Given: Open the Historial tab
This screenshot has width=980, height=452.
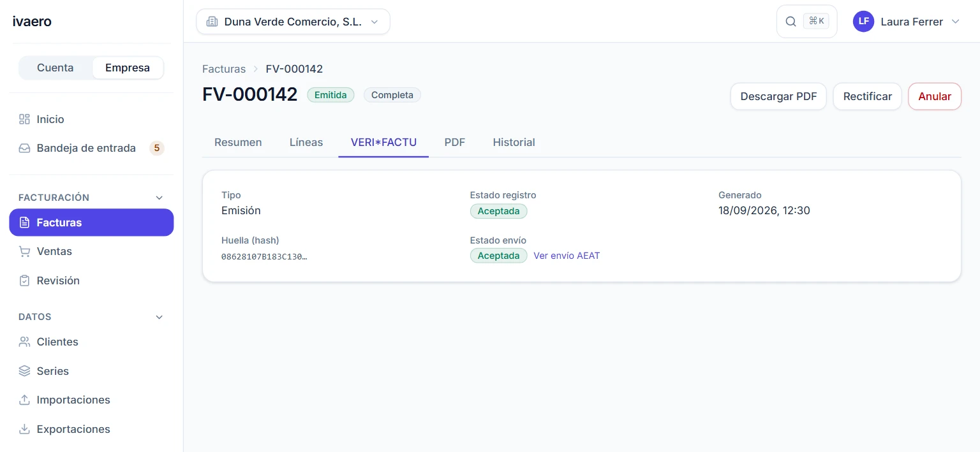Looking at the screenshot, I should click(x=514, y=142).
